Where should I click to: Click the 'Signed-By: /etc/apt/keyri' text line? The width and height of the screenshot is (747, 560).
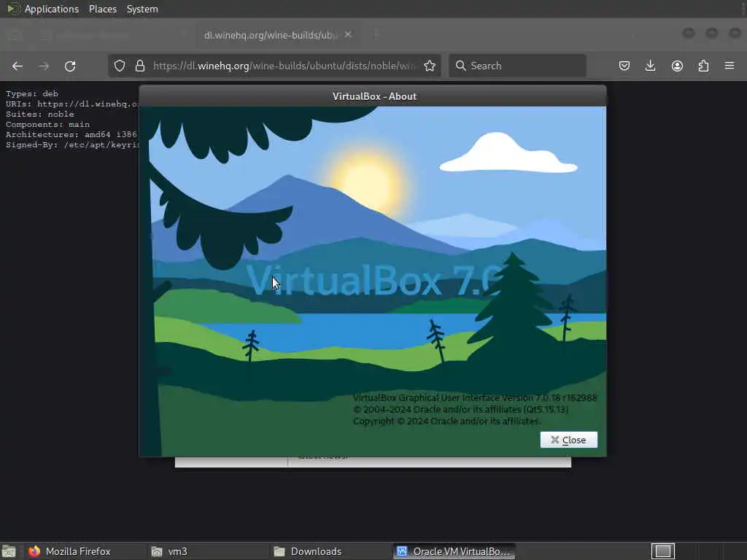[72, 145]
